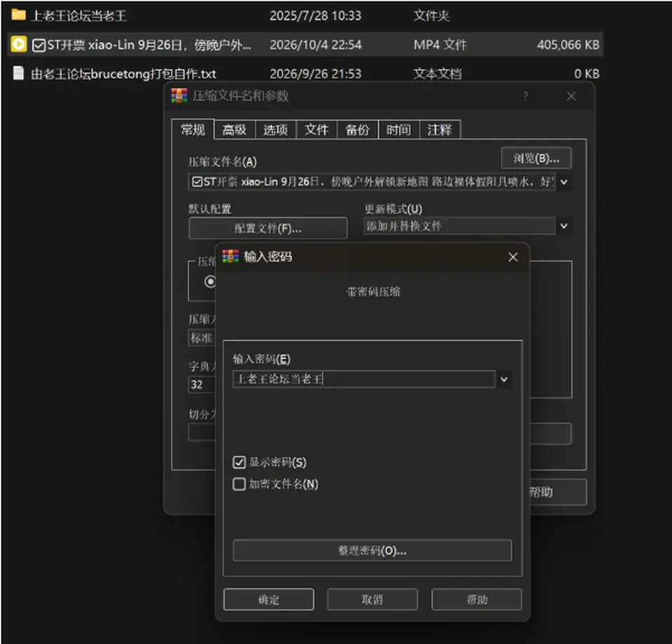Select the 上老王论坛当老王 folder name

(79, 16)
